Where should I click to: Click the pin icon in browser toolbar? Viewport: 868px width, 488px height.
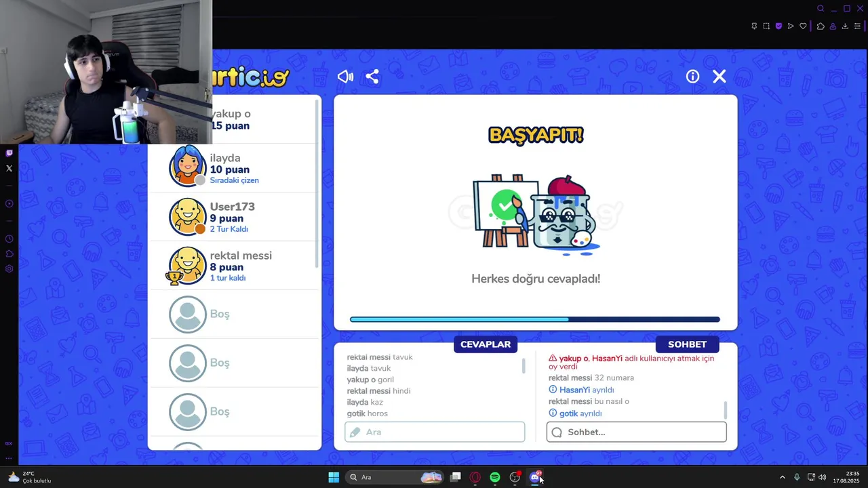(754, 26)
